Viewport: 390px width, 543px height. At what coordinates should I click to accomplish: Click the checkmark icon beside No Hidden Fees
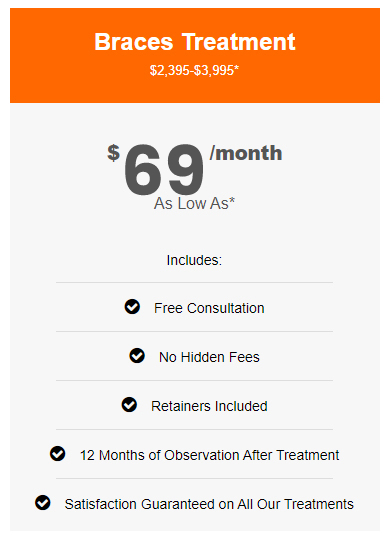click(137, 356)
